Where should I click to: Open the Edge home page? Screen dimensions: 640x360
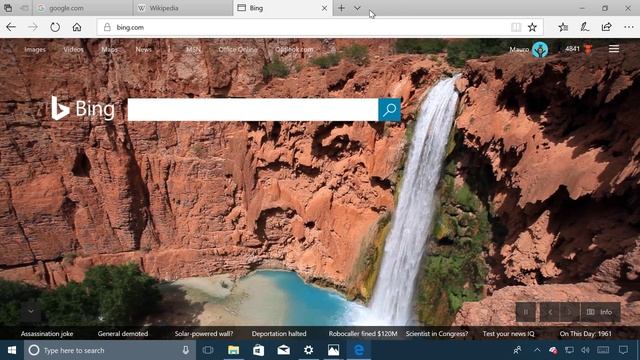[x=77, y=27]
